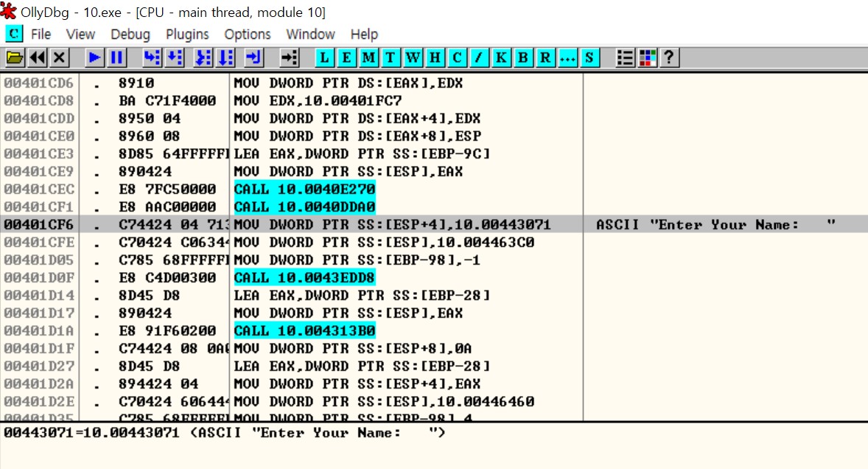Click MOV [ESP],10.004463C0 instruction
The height and width of the screenshot is (469, 868).
coord(384,243)
